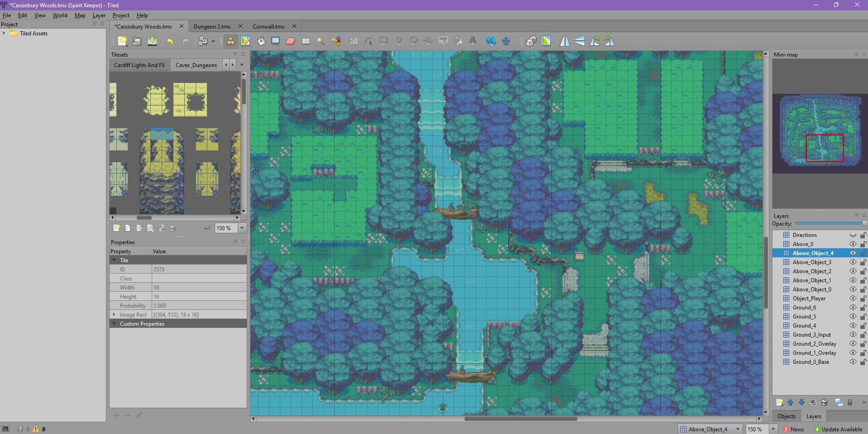Click the Duplicate Layer icon

[813, 402]
